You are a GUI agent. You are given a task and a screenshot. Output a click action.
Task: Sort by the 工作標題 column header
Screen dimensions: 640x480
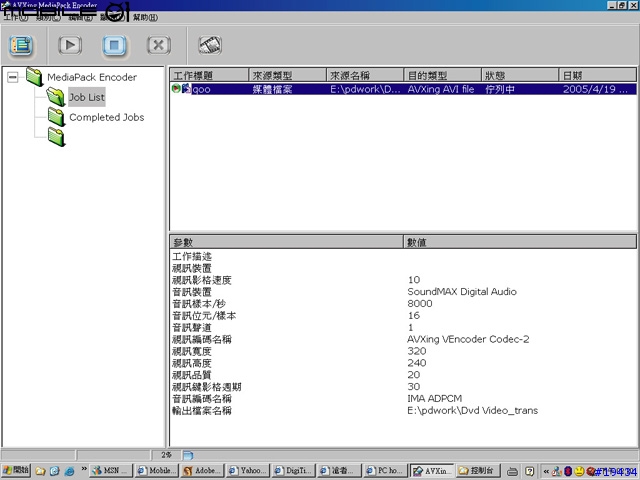209,76
